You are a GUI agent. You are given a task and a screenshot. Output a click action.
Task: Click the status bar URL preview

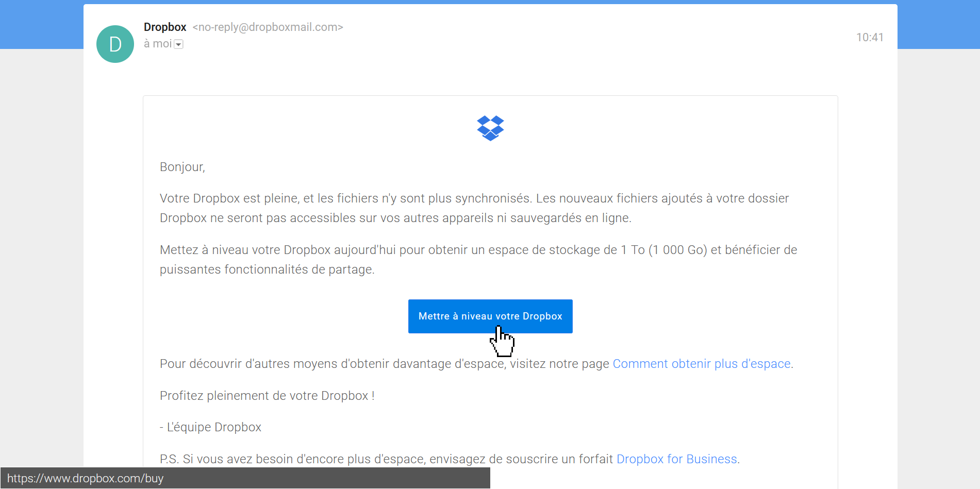click(86, 478)
